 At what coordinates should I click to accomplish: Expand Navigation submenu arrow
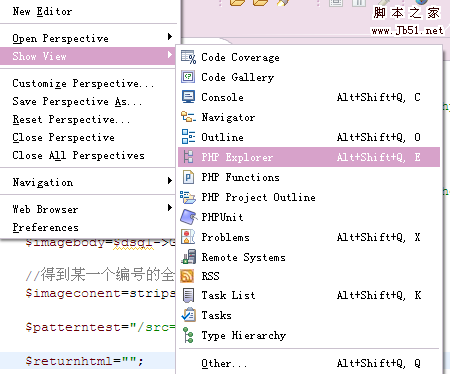coord(170,181)
